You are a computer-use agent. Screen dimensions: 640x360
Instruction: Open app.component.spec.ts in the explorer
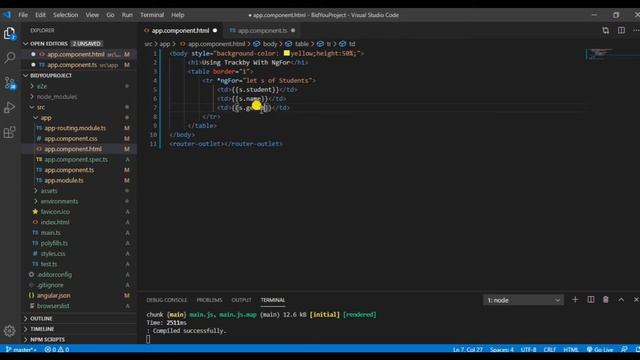pos(79,160)
